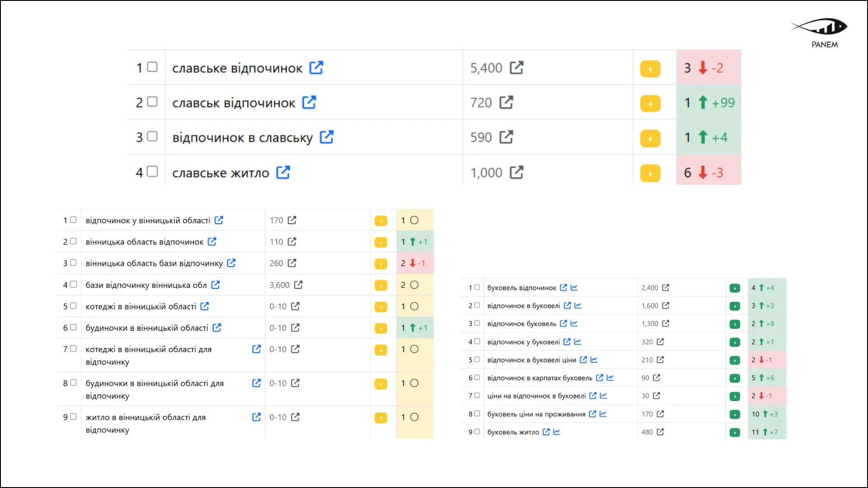Open chart icon for буковель відпочинок

574,288
